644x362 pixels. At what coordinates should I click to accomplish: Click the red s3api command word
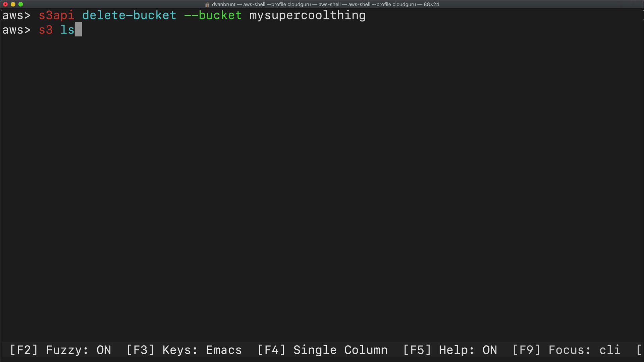click(x=56, y=15)
